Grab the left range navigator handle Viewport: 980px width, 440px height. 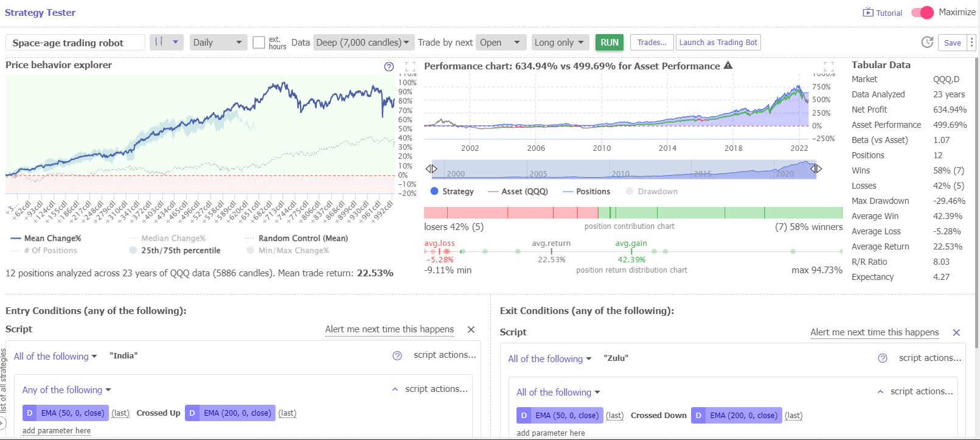(431, 169)
